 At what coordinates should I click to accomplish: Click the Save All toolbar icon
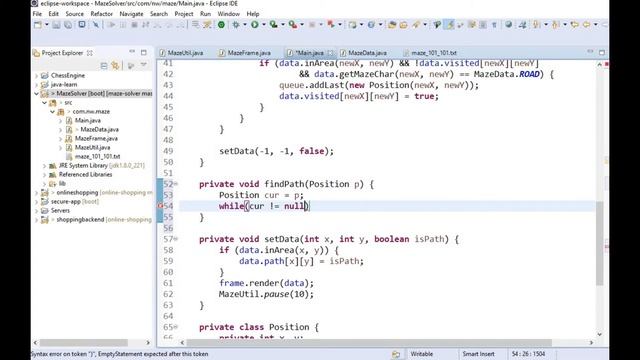click(68, 25)
